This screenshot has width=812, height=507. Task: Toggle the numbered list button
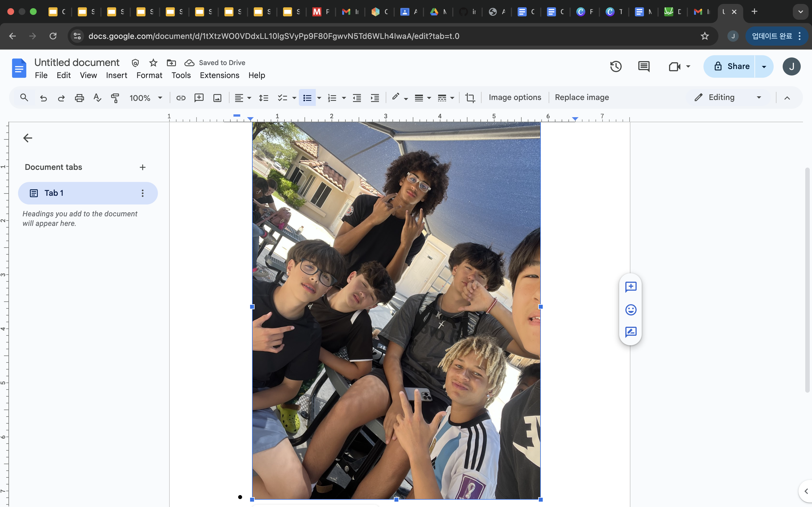(332, 97)
